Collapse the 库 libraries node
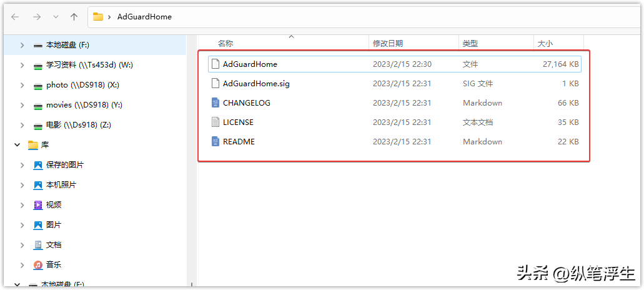 click(x=17, y=145)
